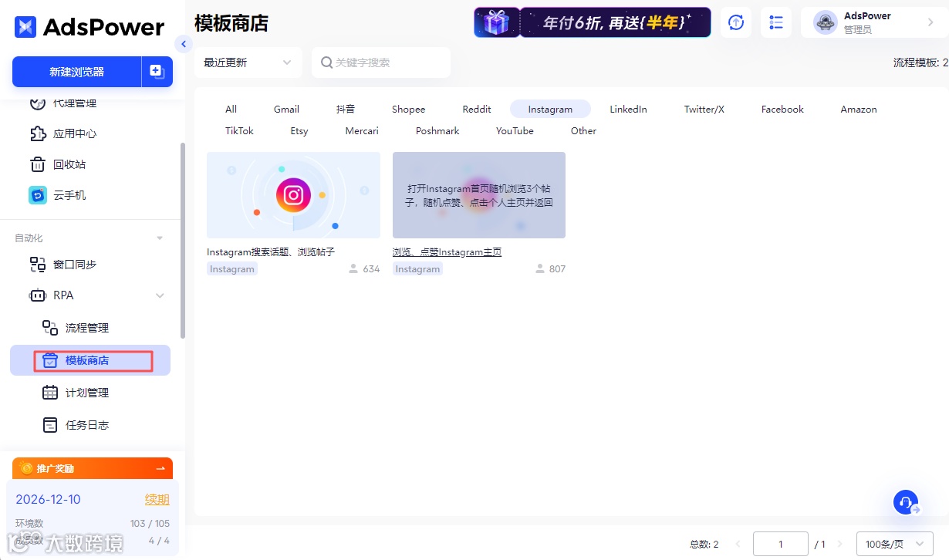
Task: Select the Instagram category tab
Action: [550, 109]
